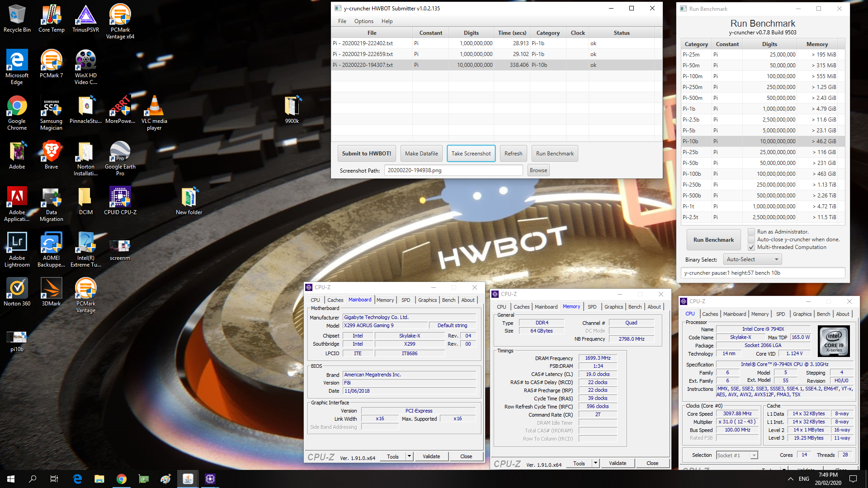Switch to SPD tab in Mainboard CPU-Z window
Image resolution: width=868 pixels, height=488 pixels.
[406, 300]
